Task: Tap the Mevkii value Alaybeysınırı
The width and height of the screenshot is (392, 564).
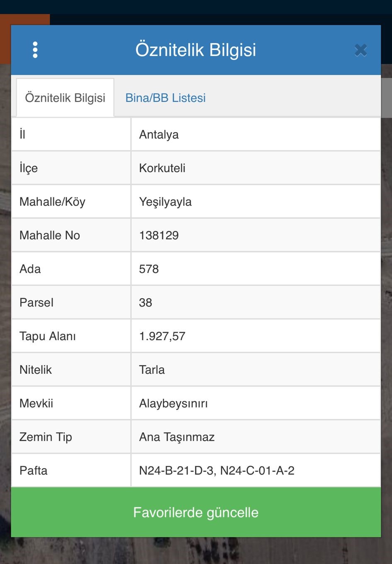Action: (173, 404)
